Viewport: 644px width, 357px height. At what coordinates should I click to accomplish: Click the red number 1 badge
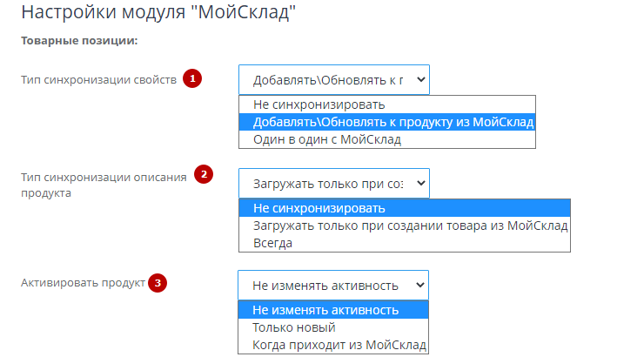pos(192,78)
